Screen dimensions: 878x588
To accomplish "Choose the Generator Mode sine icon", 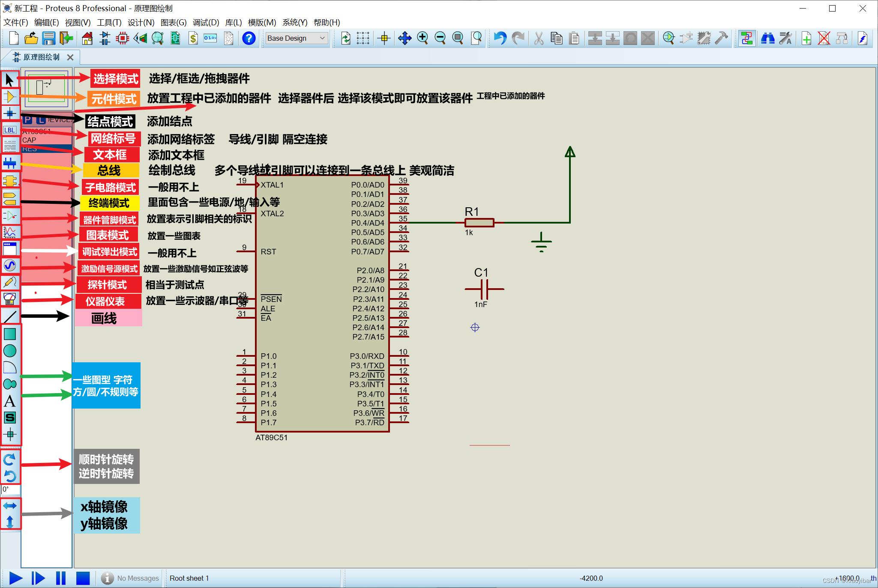I will tap(9, 266).
